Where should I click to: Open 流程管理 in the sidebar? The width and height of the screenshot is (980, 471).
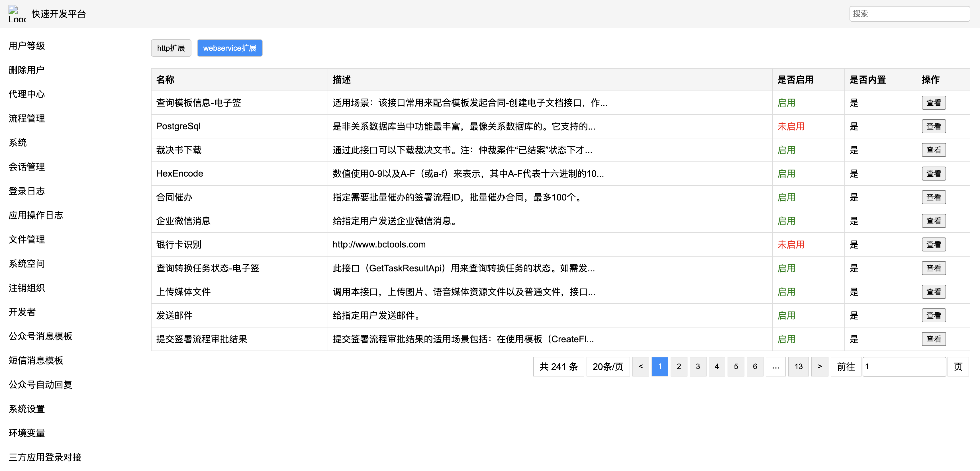point(26,118)
